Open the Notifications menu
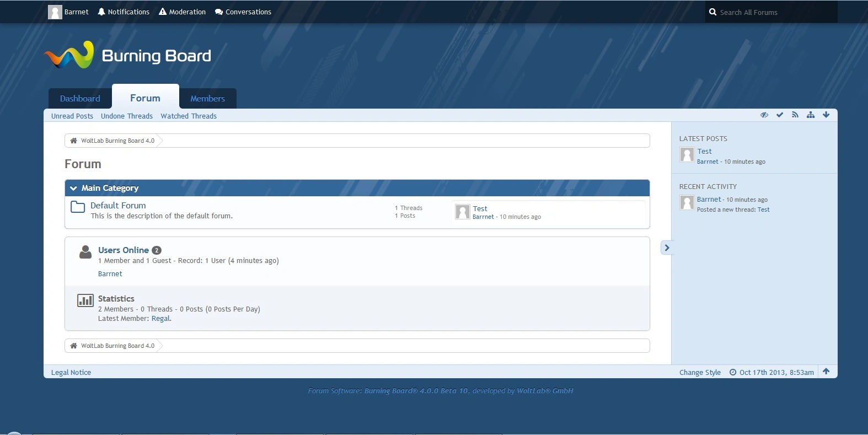The image size is (868, 435). [124, 12]
